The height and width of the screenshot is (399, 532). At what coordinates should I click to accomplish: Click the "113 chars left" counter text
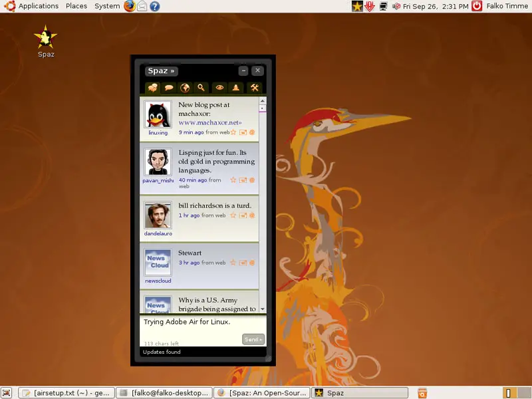click(162, 343)
